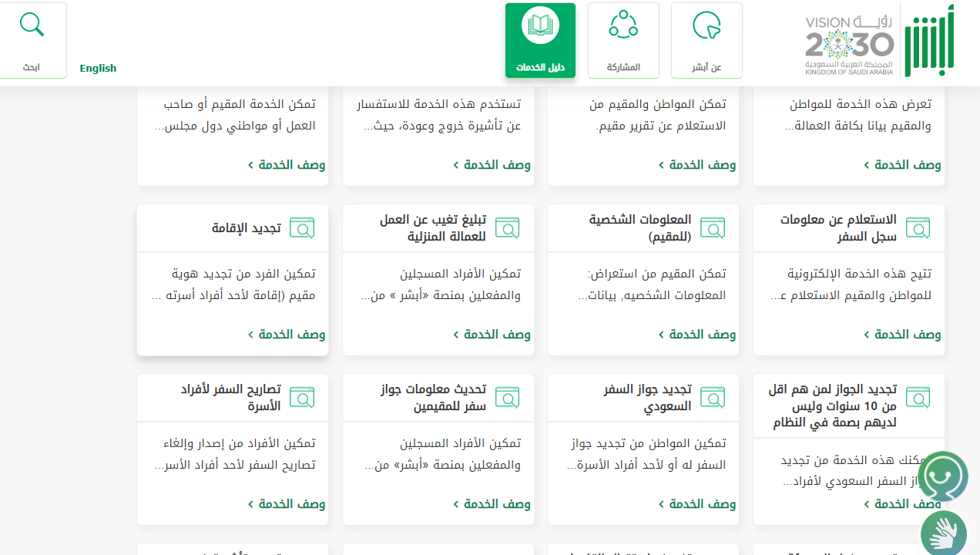The image size is (980, 555).
Task: Click icon beside تحديث معلومات جواز سفر للمقيمين
Action: point(507,398)
